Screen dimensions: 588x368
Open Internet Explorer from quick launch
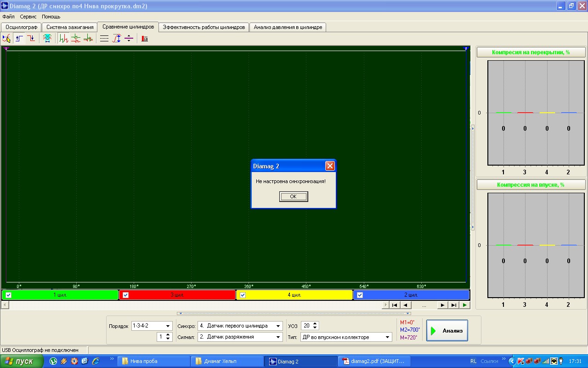pyautogui.click(x=96, y=361)
